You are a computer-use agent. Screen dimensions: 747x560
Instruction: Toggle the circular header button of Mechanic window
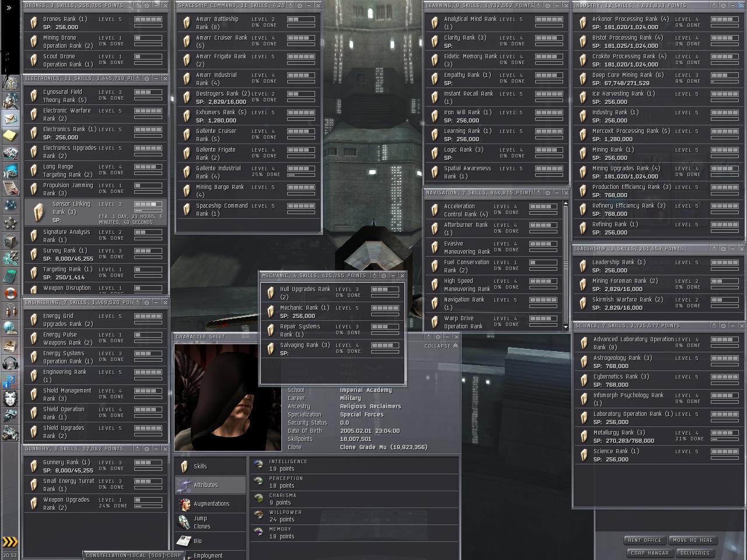click(x=383, y=275)
